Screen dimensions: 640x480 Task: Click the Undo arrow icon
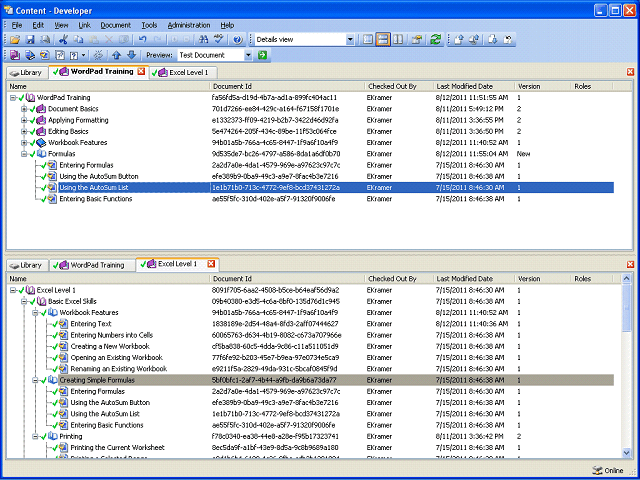click(x=142, y=40)
